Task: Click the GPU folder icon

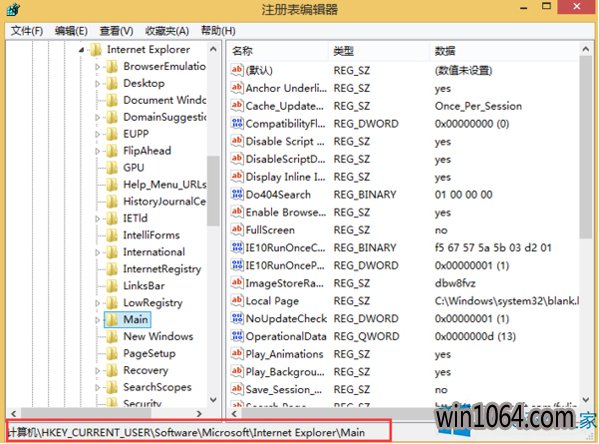Action: tap(112, 168)
